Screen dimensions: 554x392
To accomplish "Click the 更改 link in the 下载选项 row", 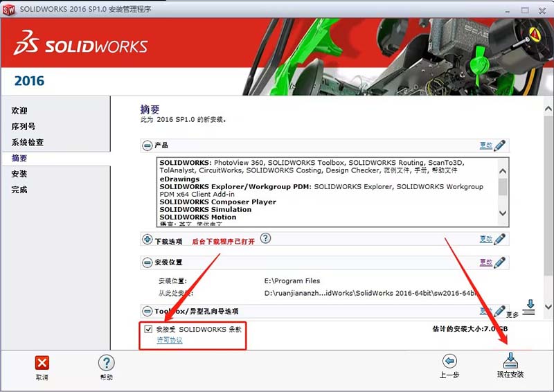I will 486,239.
